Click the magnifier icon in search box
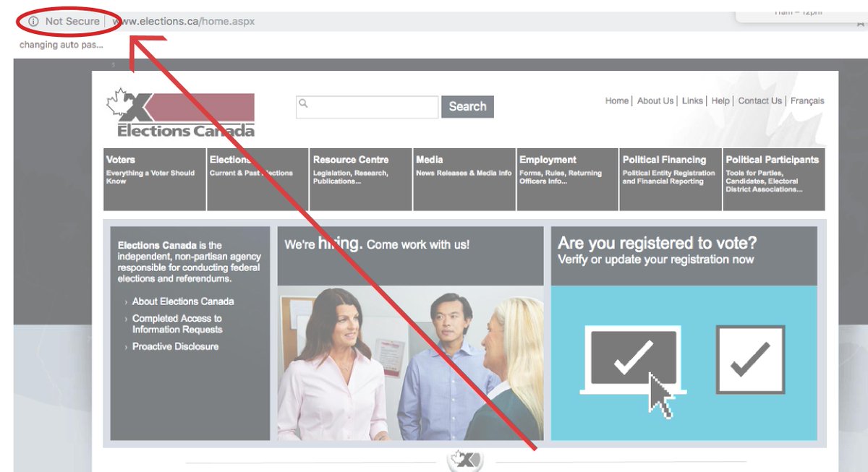Image resolution: width=868 pixels, height=472 pixels. 304,103
